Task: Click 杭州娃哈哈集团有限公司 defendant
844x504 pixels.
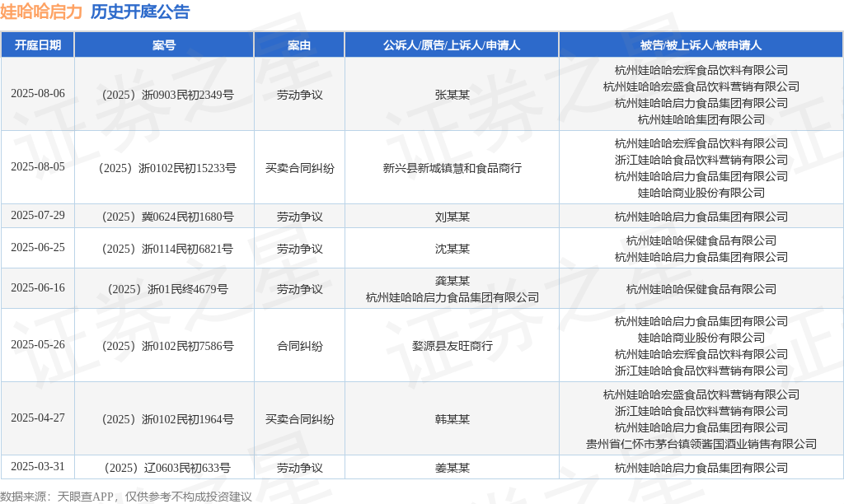Action: click(701, 119)
